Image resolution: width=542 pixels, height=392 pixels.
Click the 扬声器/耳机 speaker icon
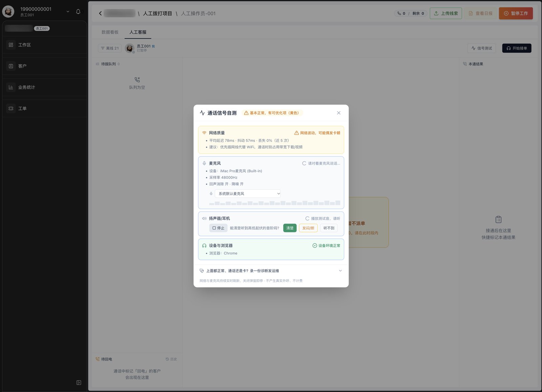(204, 219)
